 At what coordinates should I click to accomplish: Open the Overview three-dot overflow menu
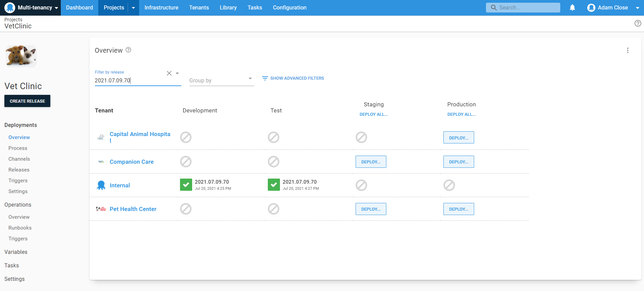tap(627, 50)
